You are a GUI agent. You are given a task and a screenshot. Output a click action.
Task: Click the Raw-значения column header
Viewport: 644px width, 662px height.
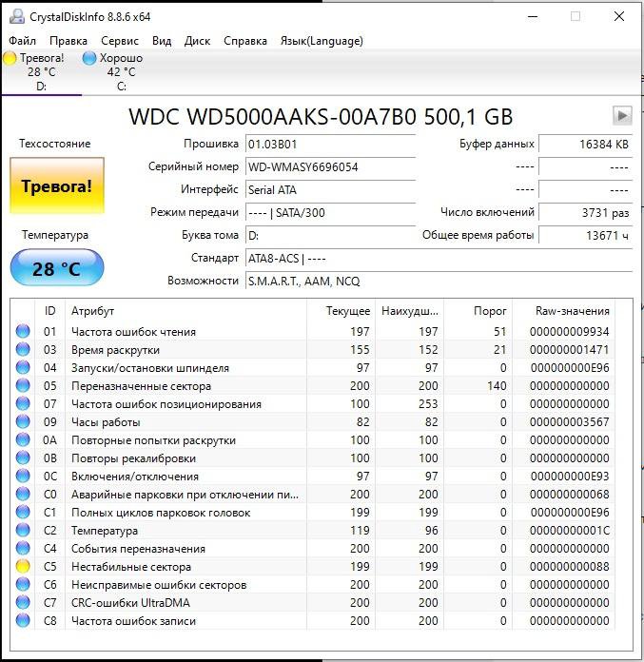[x=572, y=311]
